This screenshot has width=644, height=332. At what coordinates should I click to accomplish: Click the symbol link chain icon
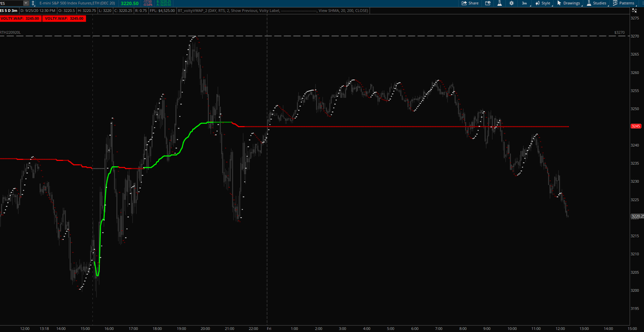pyautogui.click(x=34, y=3)
